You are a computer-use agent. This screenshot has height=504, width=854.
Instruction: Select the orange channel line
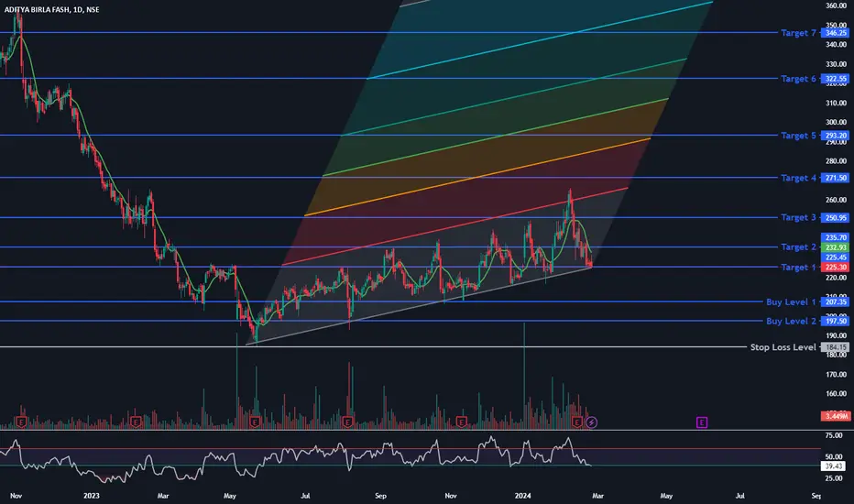tap(477, 177)
